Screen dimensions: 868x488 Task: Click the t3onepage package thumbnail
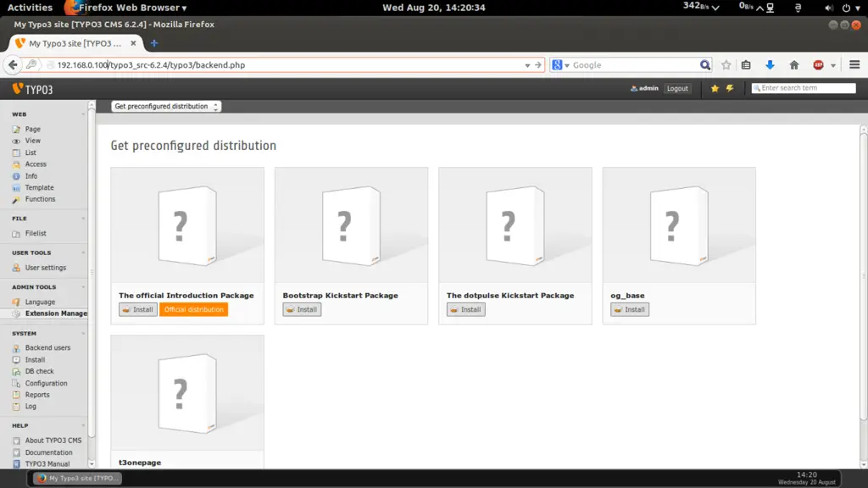point(187,393)
